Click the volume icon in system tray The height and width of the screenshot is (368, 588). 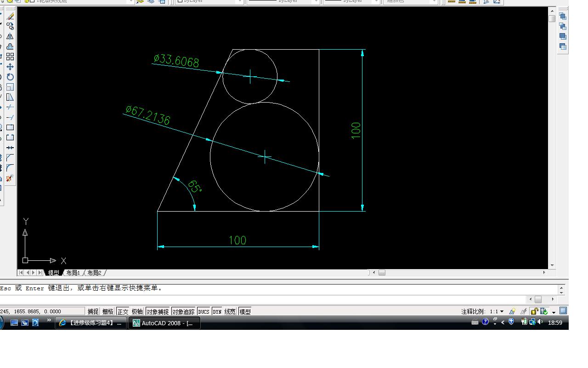541,322
